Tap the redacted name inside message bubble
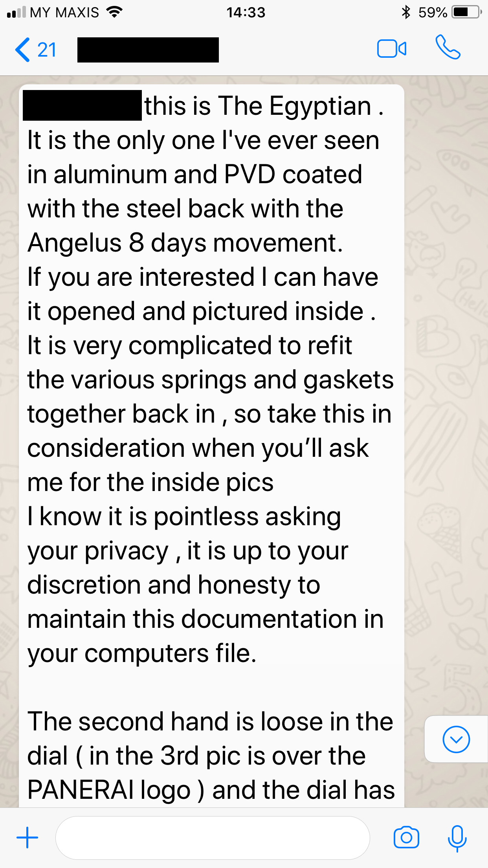Image resolution: width=488 pixels, height=868 pixels. [x=82, y=105]
